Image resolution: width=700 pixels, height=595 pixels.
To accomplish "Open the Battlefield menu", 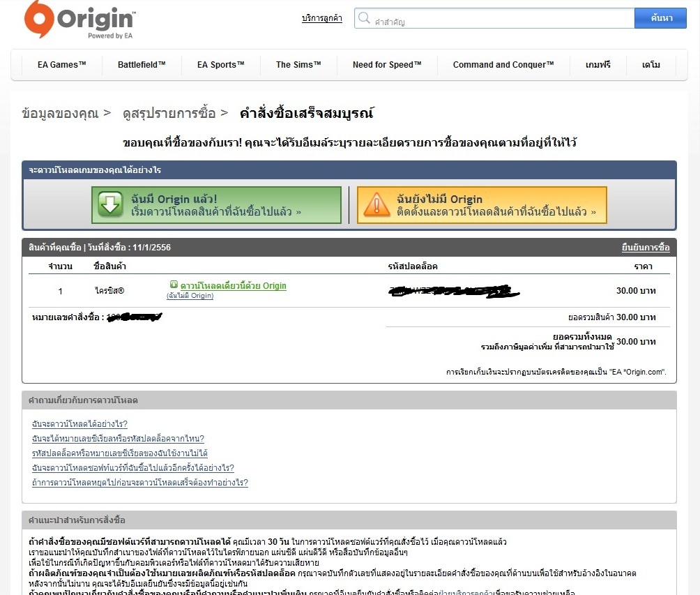I will pos(142,65).
